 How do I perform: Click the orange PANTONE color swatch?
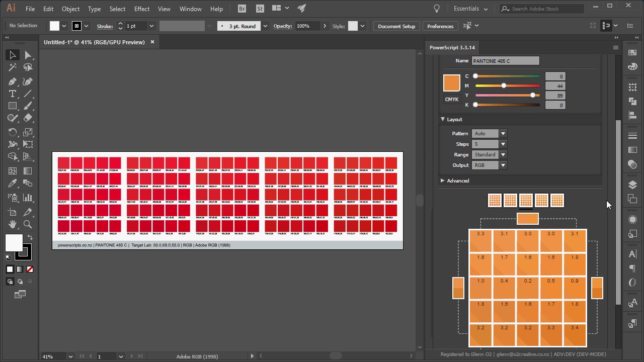[452, 83]
